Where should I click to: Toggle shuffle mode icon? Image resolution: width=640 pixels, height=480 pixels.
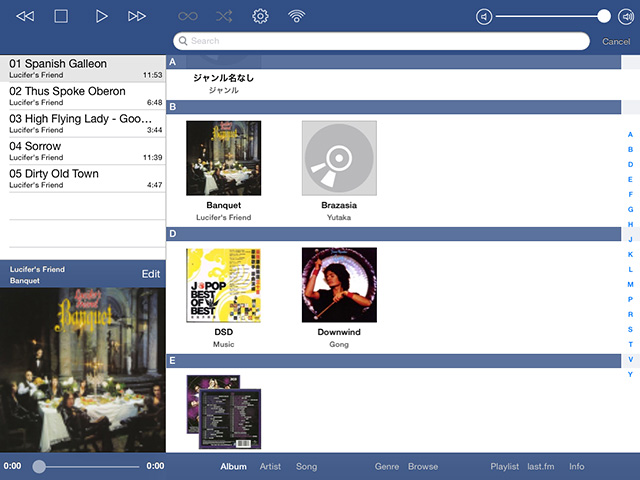(224, 16)
